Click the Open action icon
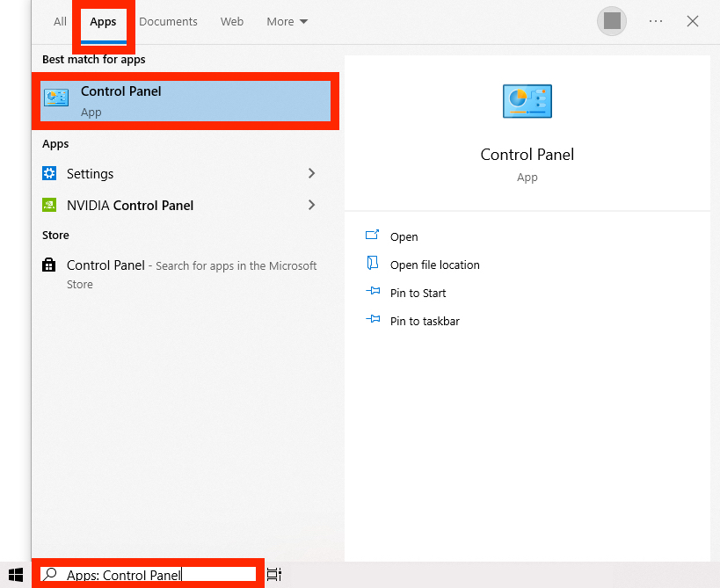 point(373,235)
